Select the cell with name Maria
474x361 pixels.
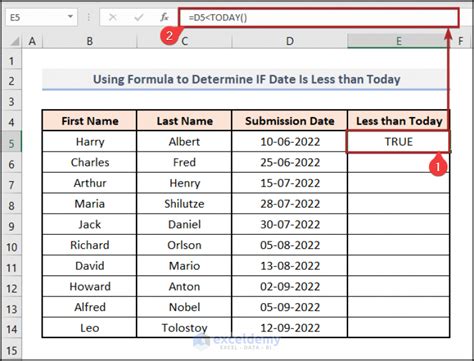89,204
